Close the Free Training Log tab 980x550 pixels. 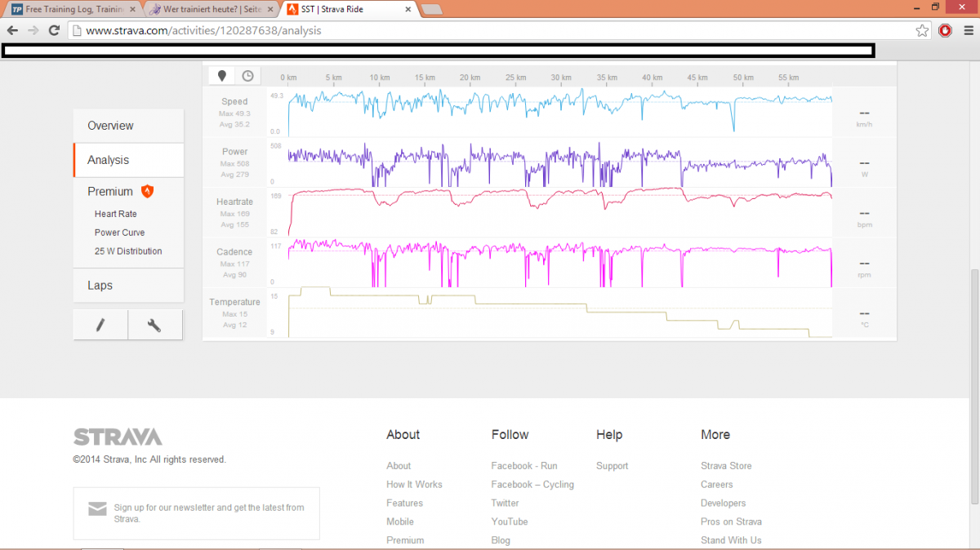point(134,9)
